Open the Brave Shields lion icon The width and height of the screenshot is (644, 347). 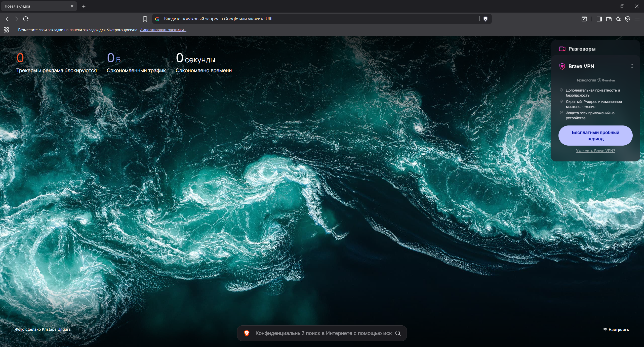pyautogui.click(x=486, y=19)
